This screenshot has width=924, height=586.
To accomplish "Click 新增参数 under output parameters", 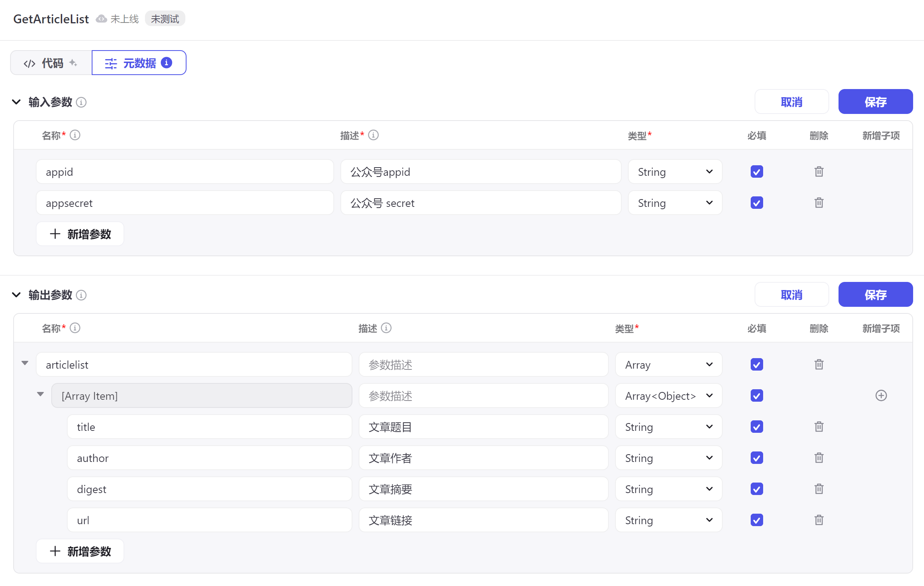I will click(80, 551).
